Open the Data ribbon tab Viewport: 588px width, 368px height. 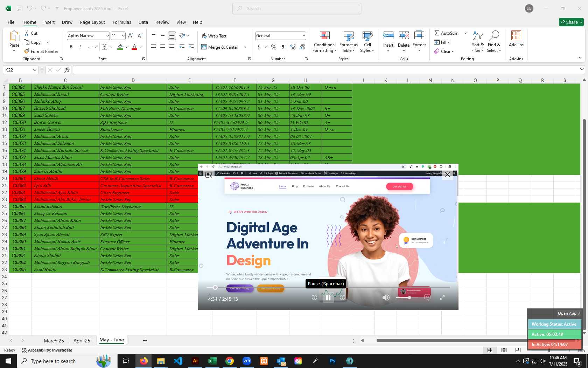[143, 22]
